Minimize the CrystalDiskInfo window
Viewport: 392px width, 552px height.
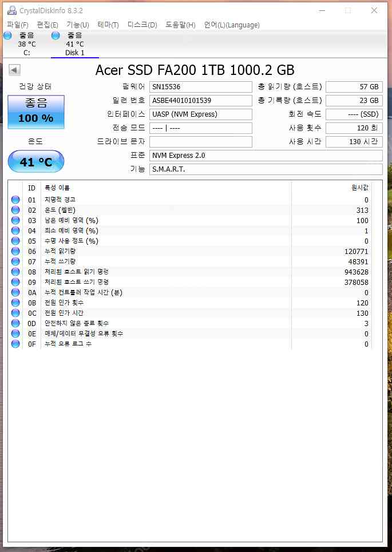click(x=322, y=10)
